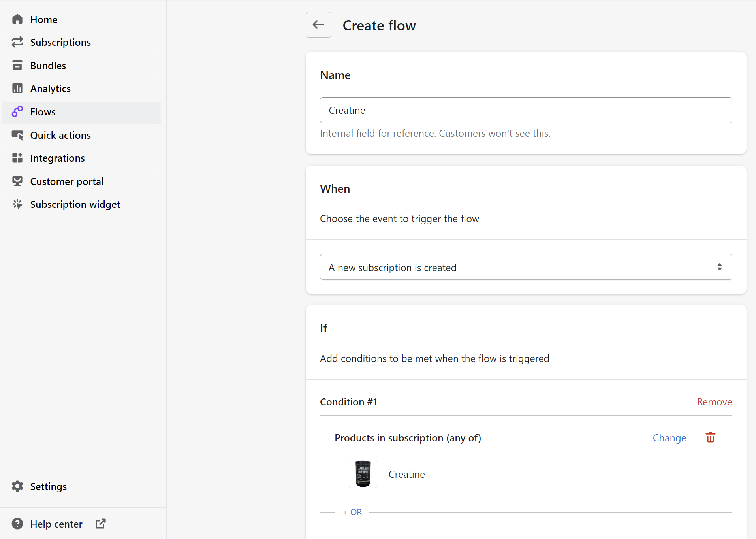Open the Help center link

point(56,524)
